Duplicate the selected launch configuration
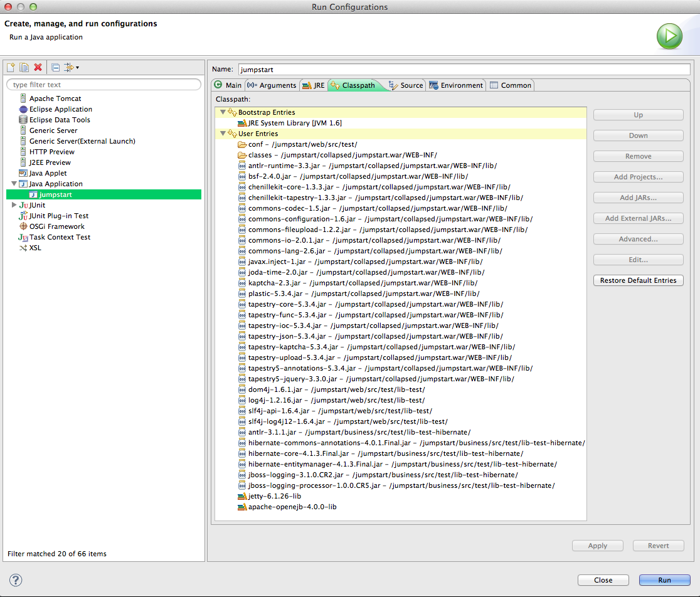 point(24,67)
